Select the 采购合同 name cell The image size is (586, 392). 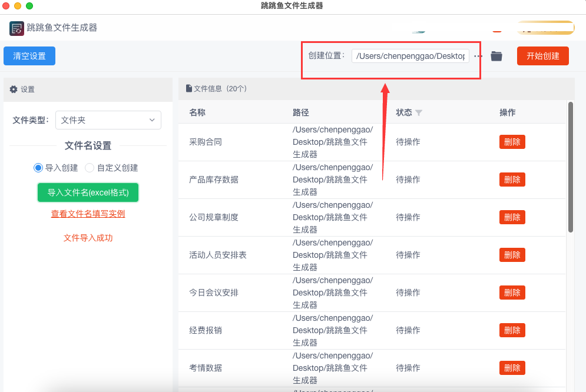(206, 142)
